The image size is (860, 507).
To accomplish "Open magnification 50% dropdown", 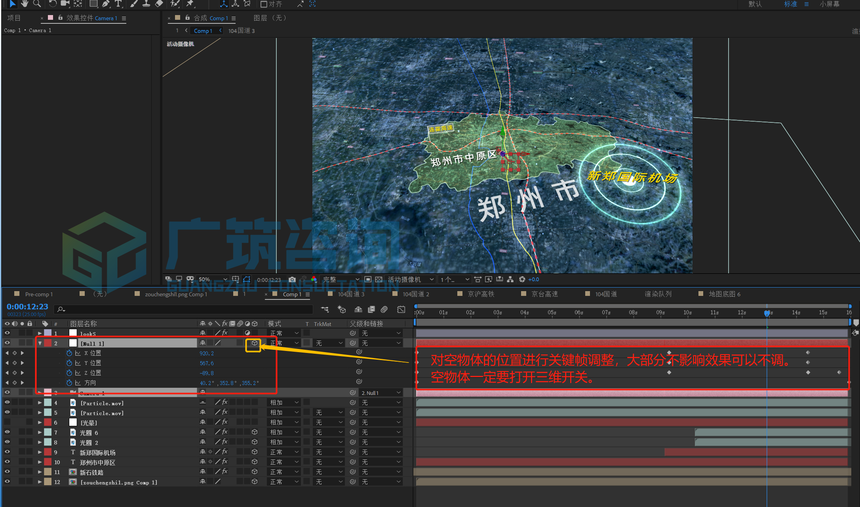I will tap(212, 279).
